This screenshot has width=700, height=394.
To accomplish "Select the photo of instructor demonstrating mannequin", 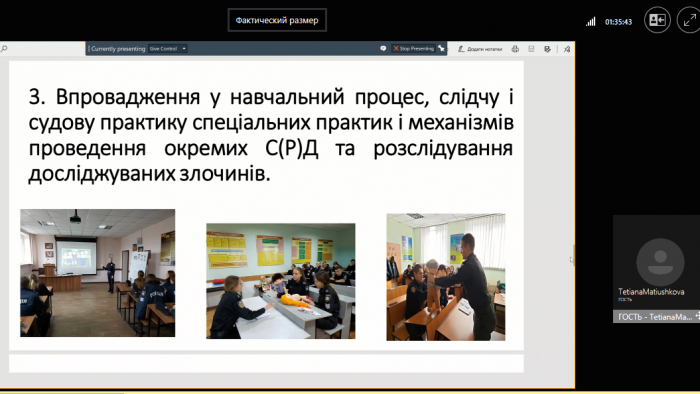I will [446, 277].
